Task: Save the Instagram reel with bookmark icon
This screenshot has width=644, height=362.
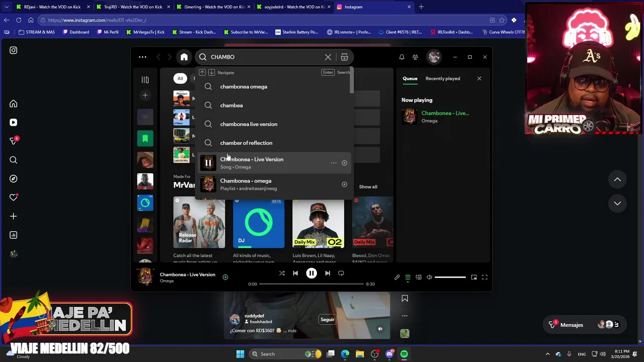Action: [x=405, y=299]
